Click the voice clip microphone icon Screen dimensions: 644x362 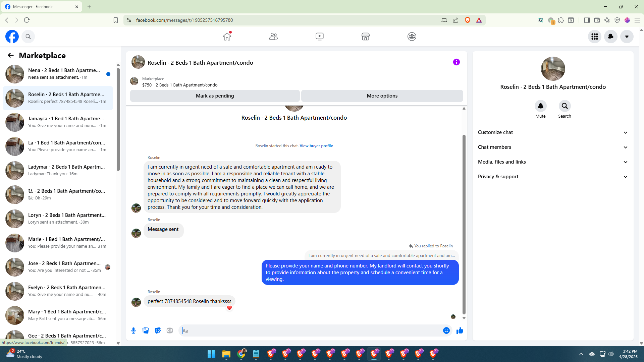tap(133, 330)
